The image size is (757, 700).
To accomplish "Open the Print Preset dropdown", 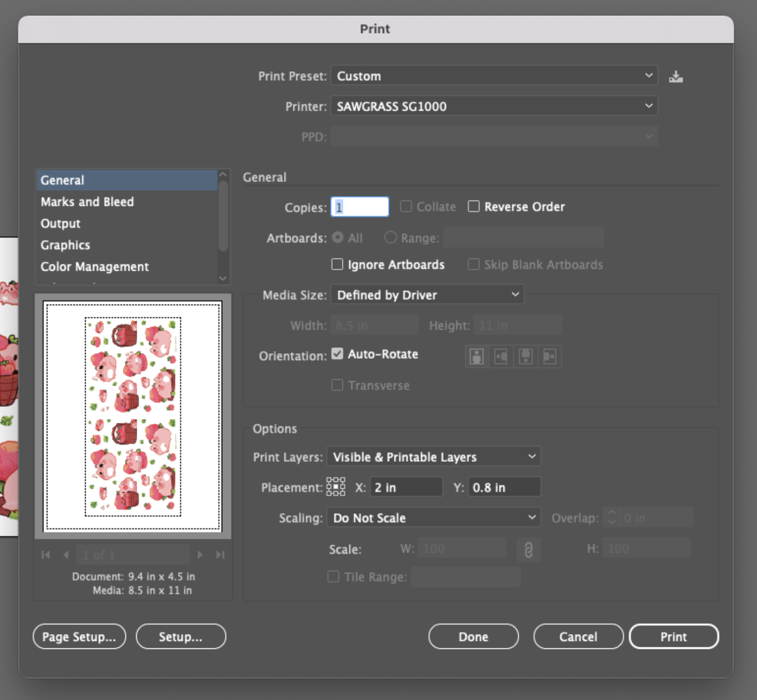I will click(x=494, y=76).
